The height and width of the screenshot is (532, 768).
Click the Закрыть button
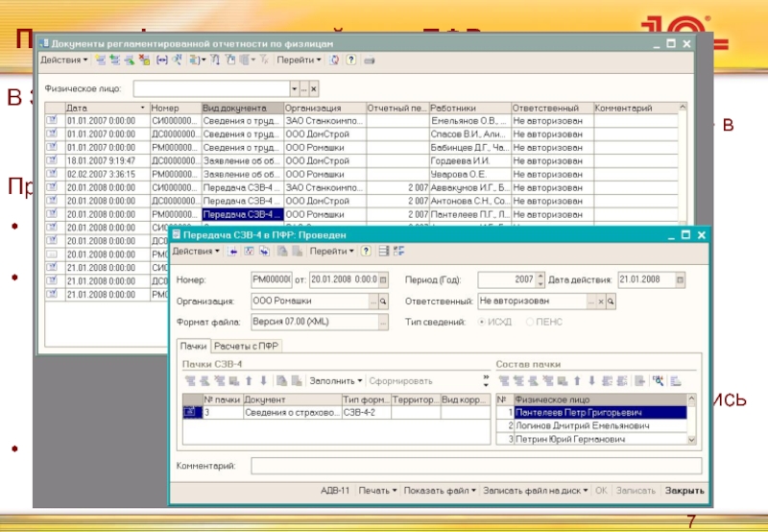[685, 490]
